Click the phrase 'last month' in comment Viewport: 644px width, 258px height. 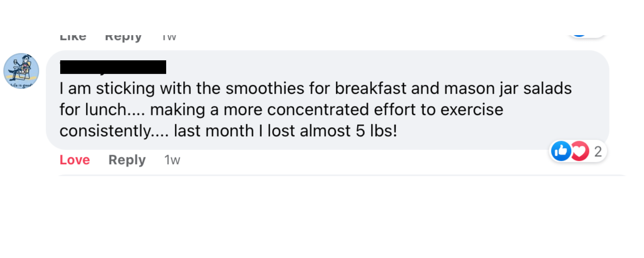pyautogui.click(x=214, y=131)
